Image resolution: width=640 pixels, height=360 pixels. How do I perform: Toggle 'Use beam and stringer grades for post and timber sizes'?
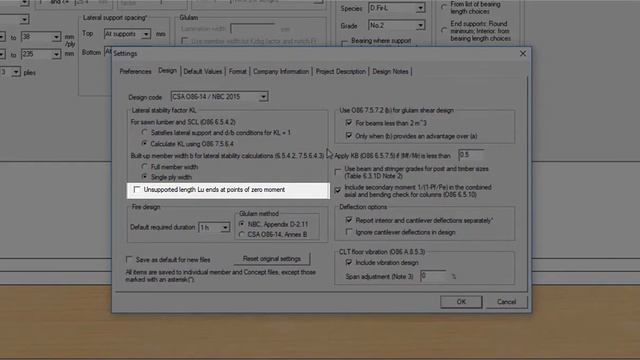tap(338, 172)
